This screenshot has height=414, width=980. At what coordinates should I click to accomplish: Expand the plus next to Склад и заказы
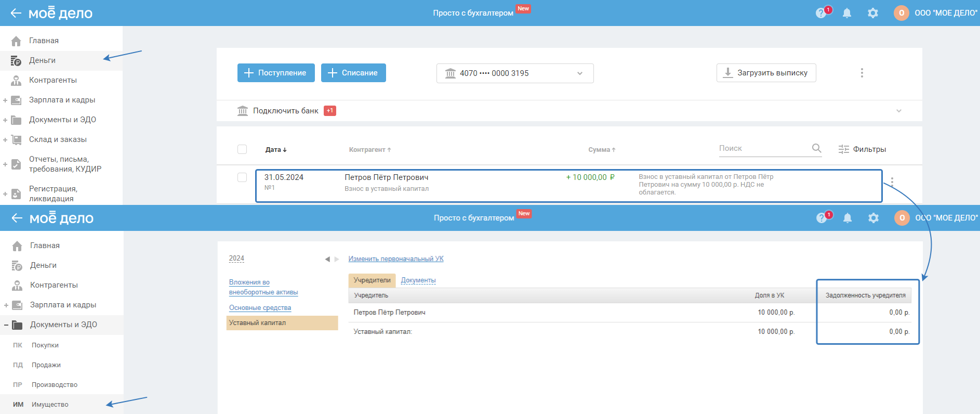(5, 140)
